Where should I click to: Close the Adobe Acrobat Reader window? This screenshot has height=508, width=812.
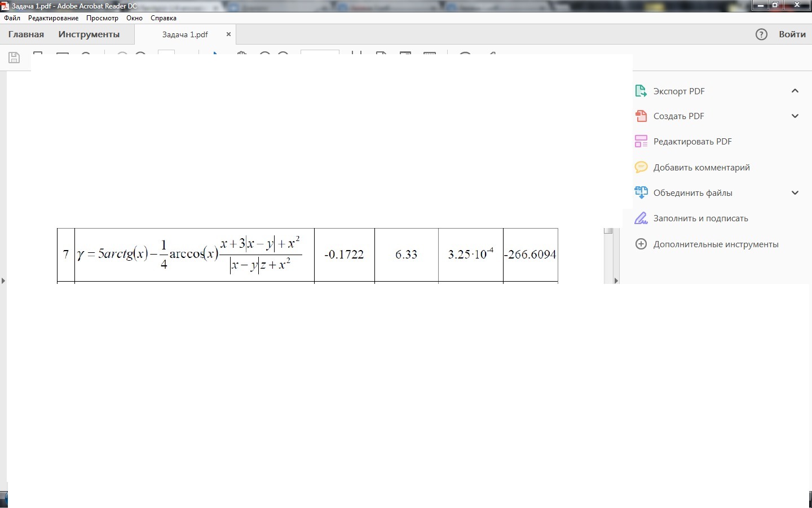point(797,5)
